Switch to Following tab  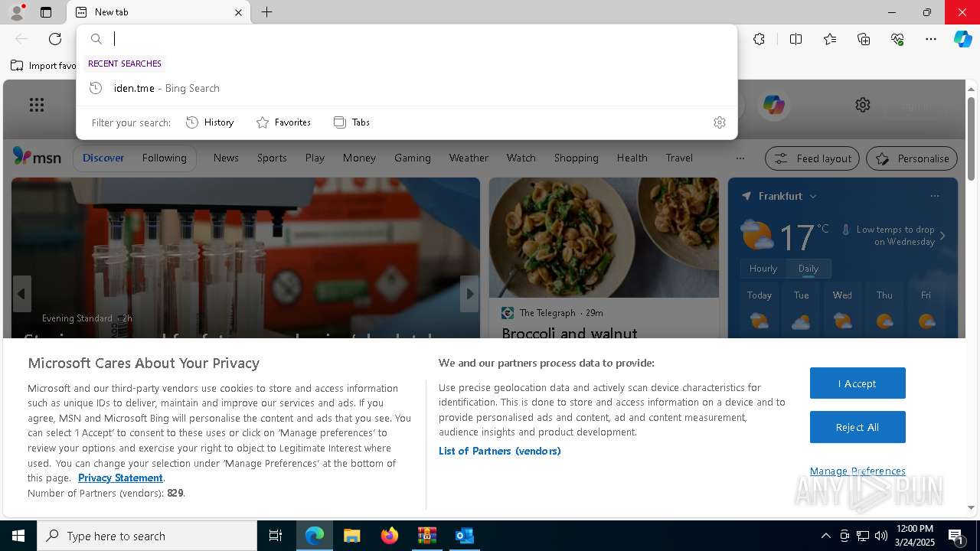click(x=164, y=158)
